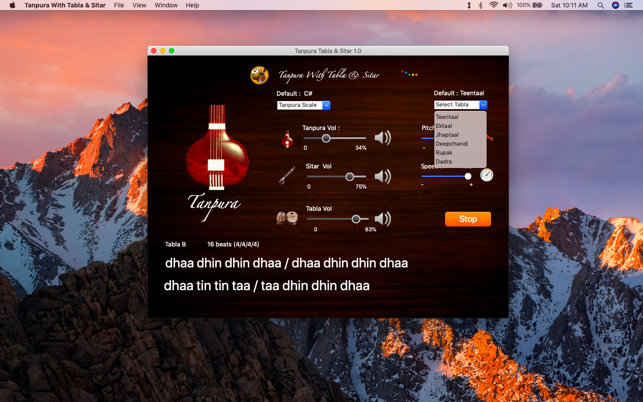Image resolution: width=643 pixels, height=402 pixels.
Task: Click the '16 beats (4/4/4/4)' label
Action: 233,244
